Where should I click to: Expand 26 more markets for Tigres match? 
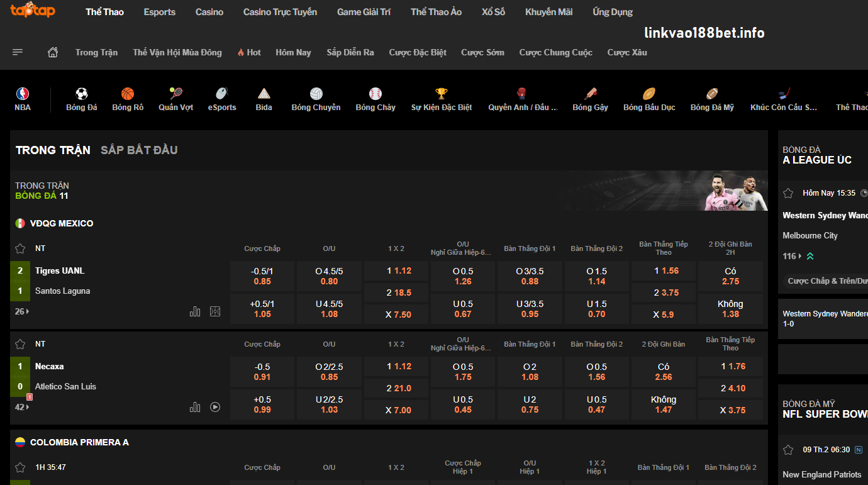22,311
